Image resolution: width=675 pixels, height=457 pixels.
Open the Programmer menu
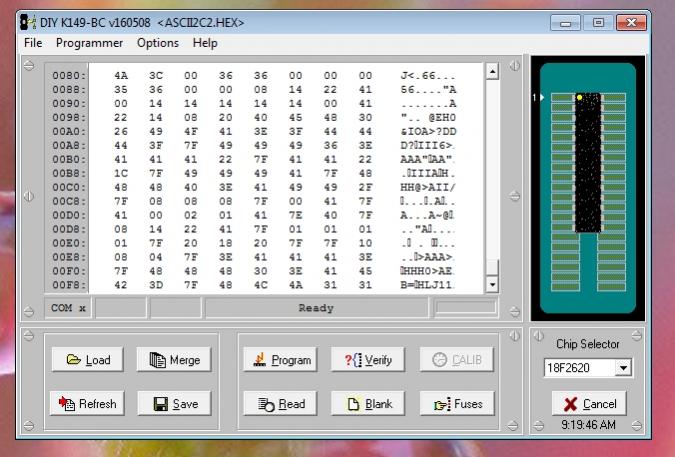click(x=89, y=43)
